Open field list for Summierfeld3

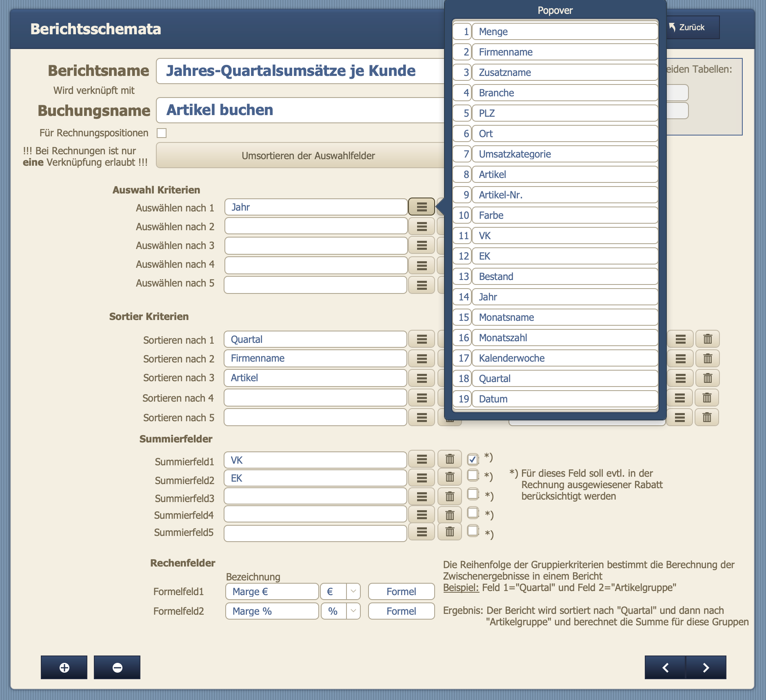(422, 496)
